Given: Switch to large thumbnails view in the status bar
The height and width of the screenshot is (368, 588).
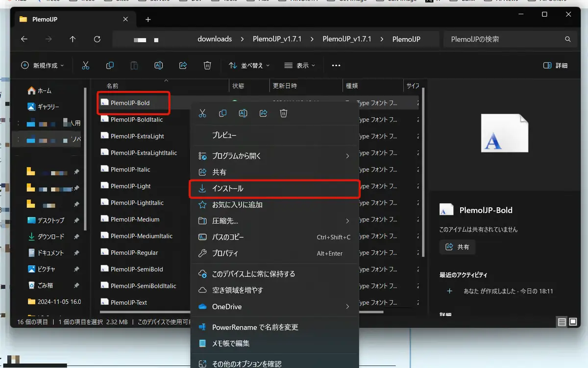Looking at the screenshot, I should 572,322.
